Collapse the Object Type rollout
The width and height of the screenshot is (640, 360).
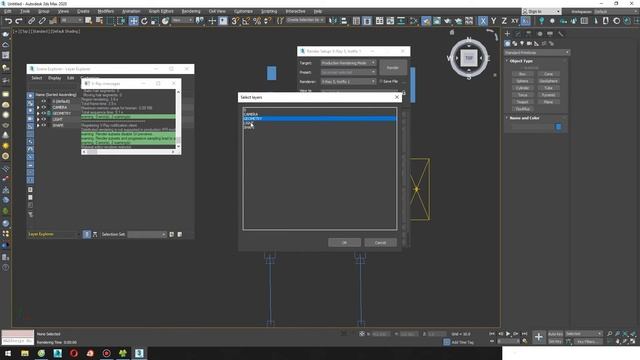pyautogui.click(x=521, y=61)
